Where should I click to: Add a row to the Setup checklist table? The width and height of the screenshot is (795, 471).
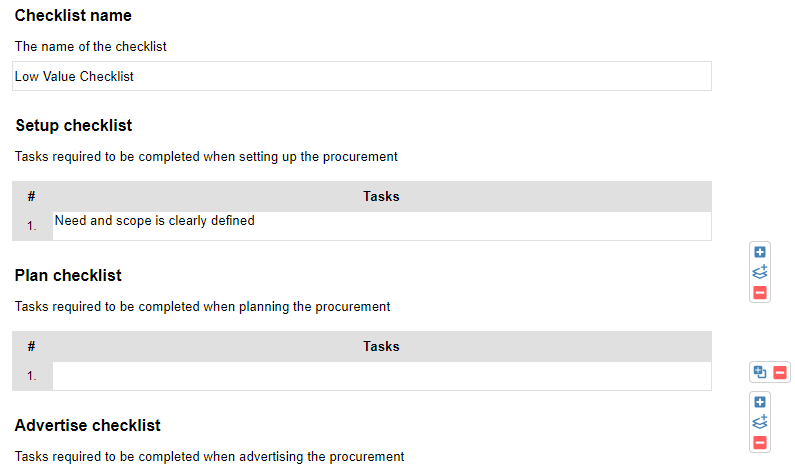[x=760, y=252]
